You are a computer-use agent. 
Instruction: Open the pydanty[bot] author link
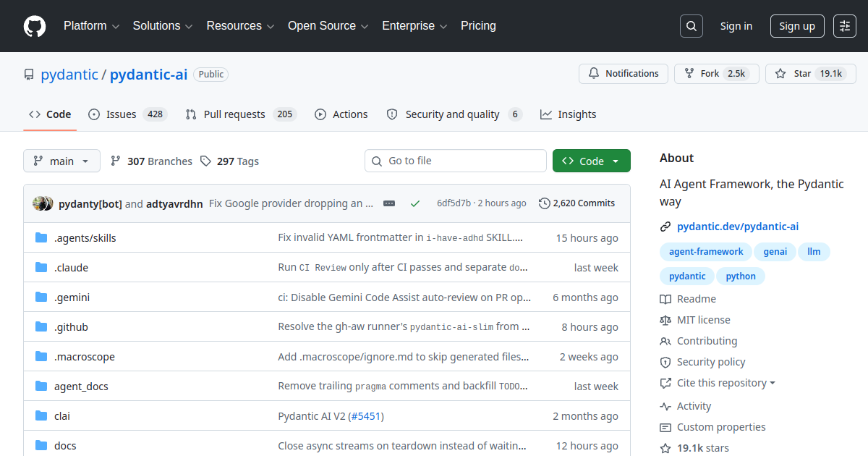90,203
